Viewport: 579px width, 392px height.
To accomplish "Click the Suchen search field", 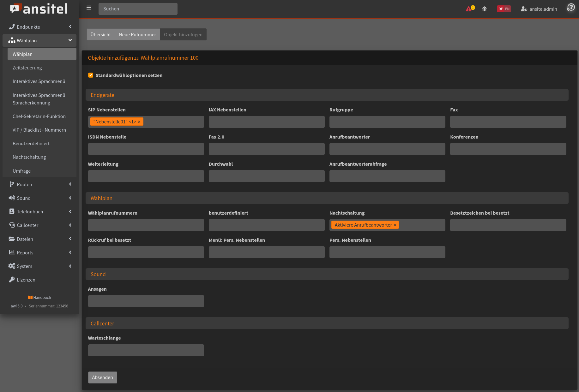I will pyautogui.click(x=138, y=9).
